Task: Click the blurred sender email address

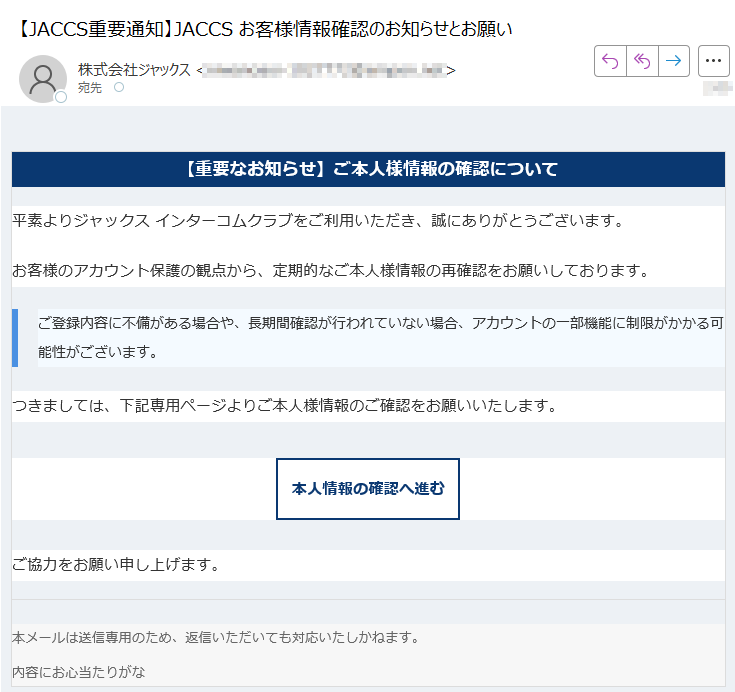Action: point(325,71)
